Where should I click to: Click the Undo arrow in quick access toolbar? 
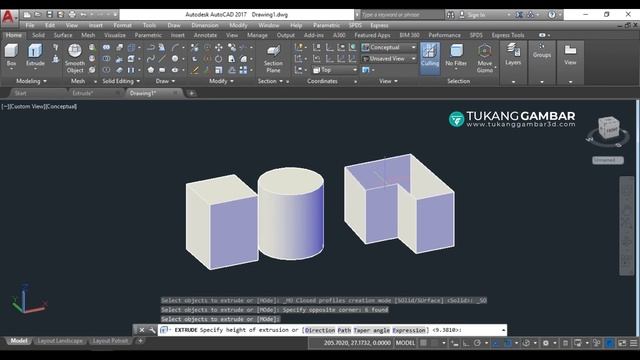coord(83,15)
